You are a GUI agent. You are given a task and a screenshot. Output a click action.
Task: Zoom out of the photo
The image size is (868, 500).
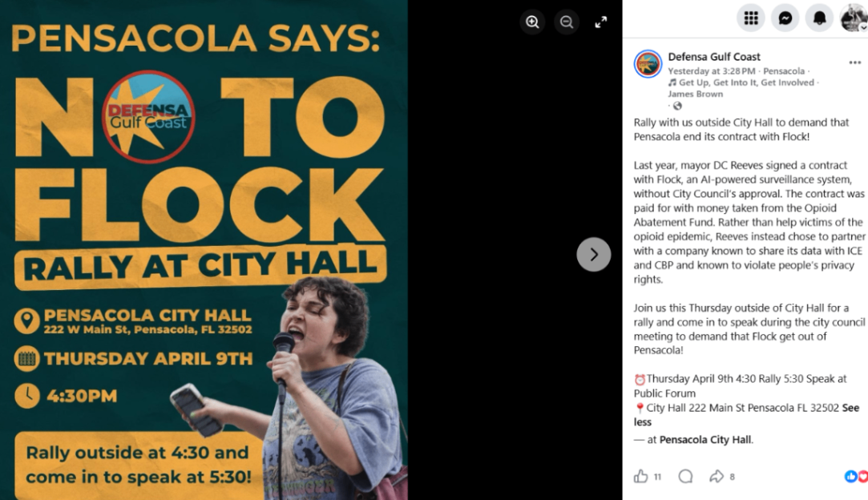[567, 22]
